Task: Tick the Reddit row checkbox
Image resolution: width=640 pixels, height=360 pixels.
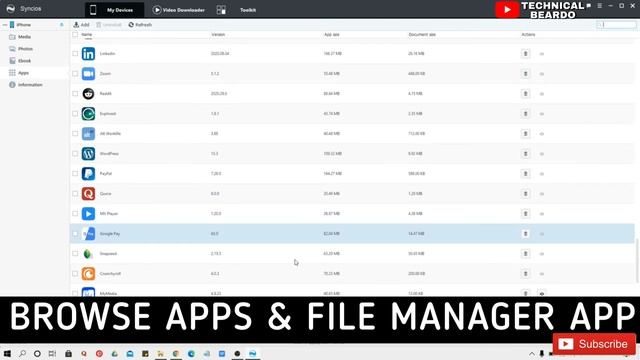Action: (x=75, y=93)
